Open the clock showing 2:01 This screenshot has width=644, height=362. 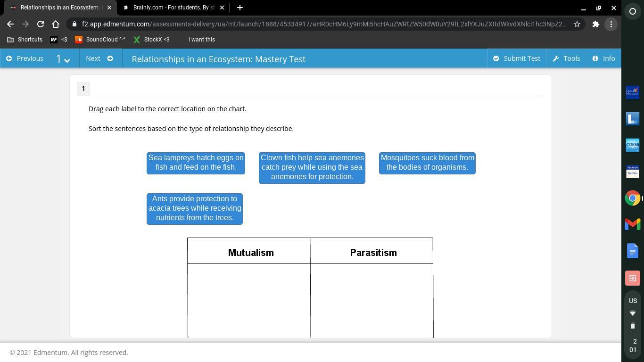(x=633, y=346)
